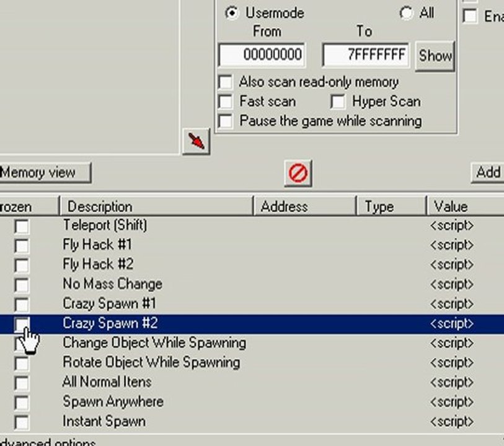This screenshot has height=446, width=504.
Task: Click the Description column header
Action: click(x=157, y=206)
